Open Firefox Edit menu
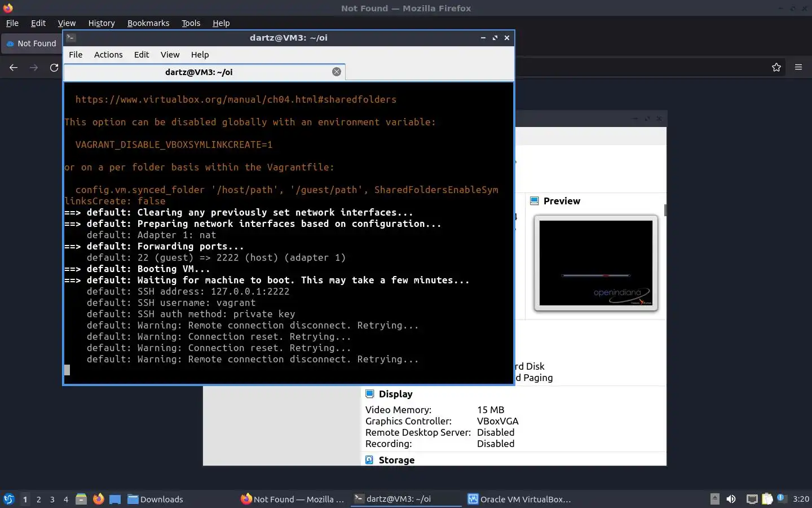The image size is (812, 508). [x=38, y=23]
